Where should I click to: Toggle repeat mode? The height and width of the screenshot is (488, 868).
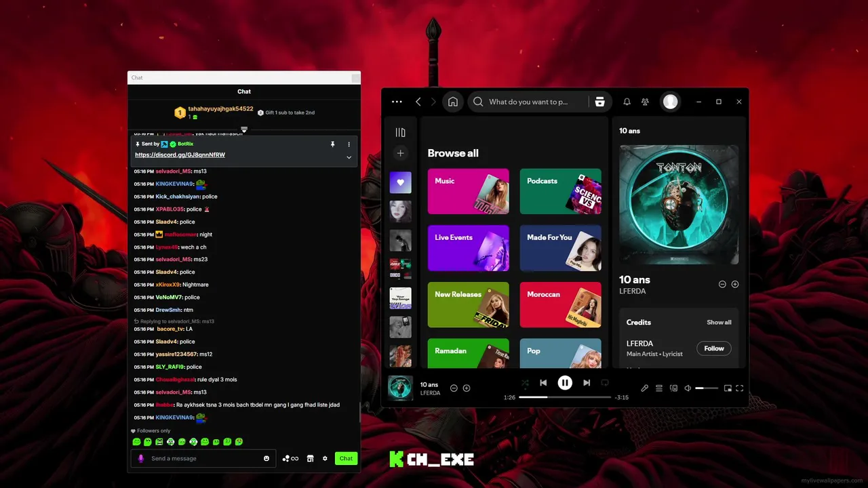[605, 383]
